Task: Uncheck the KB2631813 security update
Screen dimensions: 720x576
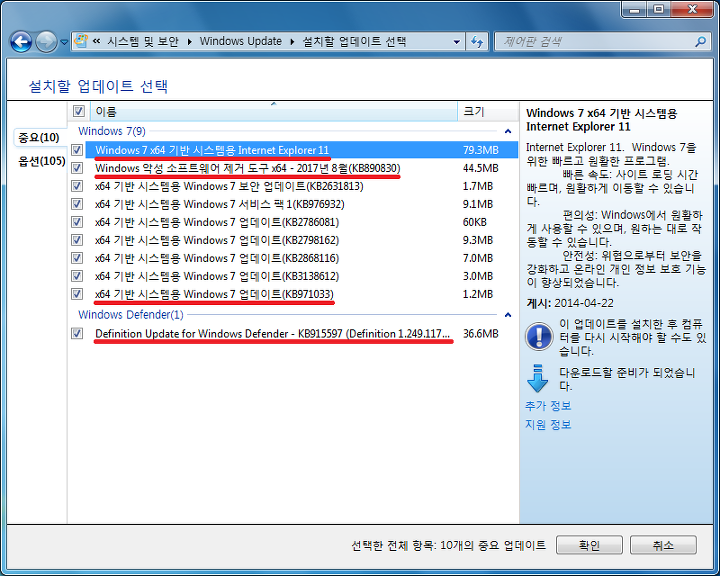Action: pos(77,186)
